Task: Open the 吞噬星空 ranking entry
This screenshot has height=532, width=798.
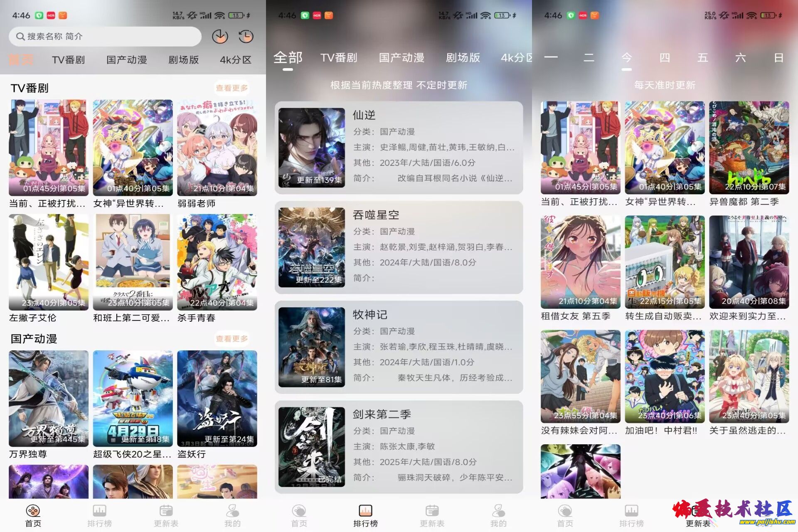Action: (x=399, y=247)
